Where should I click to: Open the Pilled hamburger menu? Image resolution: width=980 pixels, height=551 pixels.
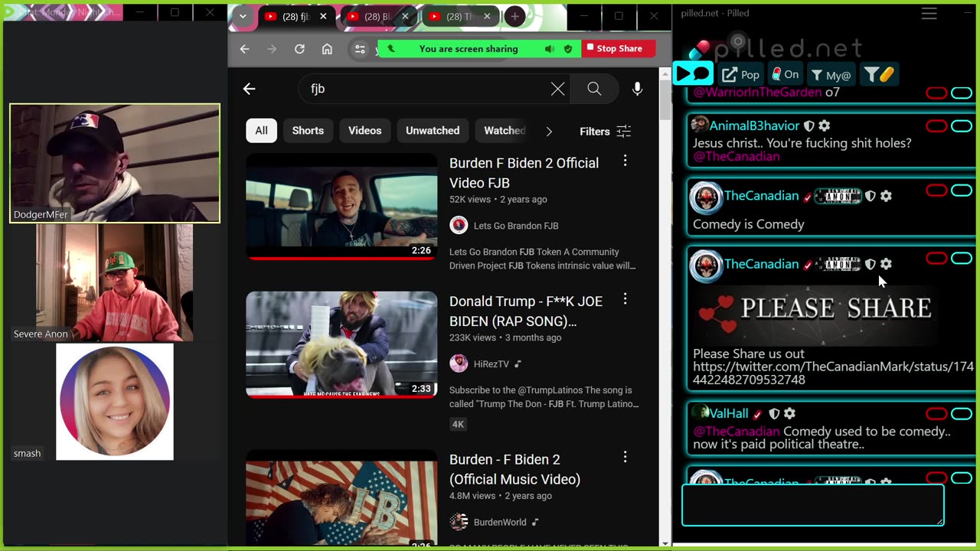[x=929, y=14]
